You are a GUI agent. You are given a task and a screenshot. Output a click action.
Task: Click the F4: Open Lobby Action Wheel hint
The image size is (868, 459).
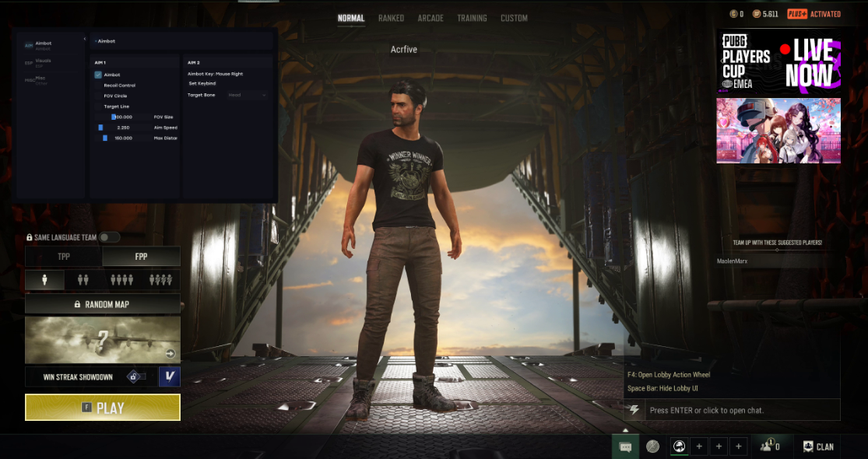669,374
